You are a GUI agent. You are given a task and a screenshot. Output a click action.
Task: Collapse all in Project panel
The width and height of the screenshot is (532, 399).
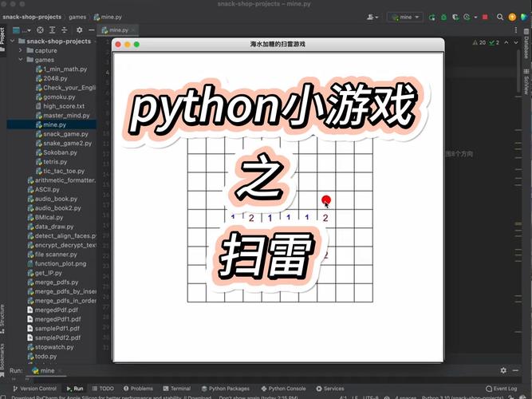click(65, 30)
